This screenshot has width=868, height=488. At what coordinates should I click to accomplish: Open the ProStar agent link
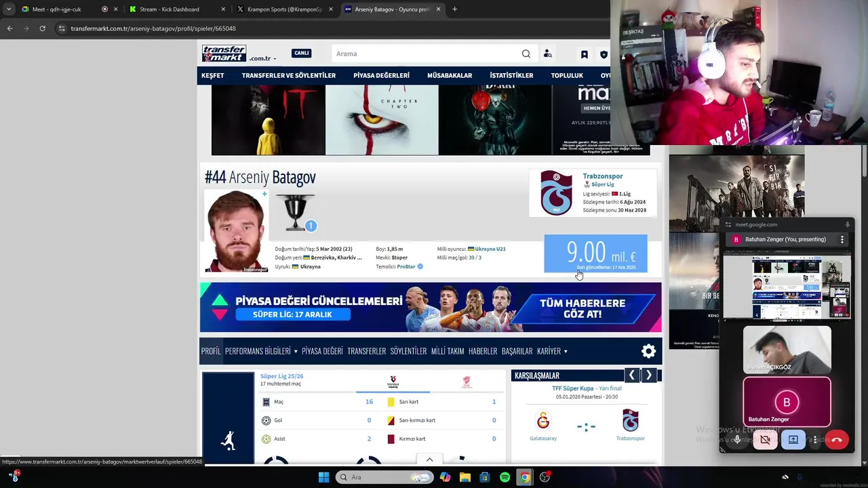tap(406, 266)
